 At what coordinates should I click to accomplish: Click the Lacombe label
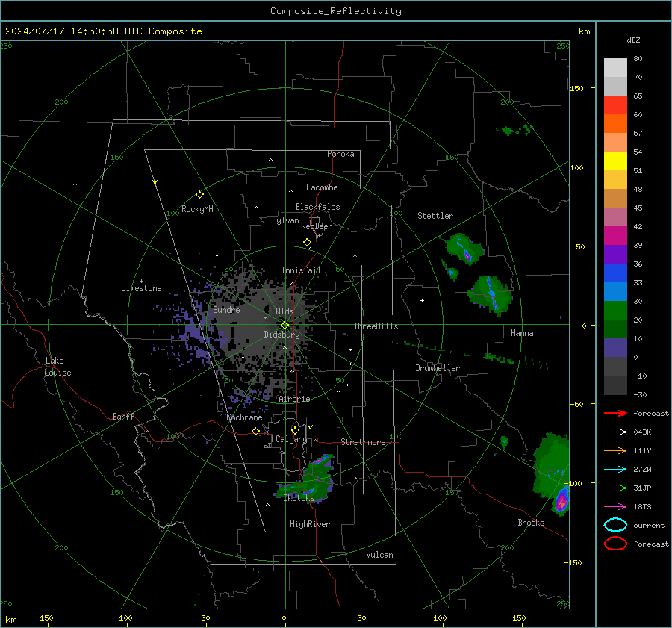pyautogui.click(x=322, y=187)
